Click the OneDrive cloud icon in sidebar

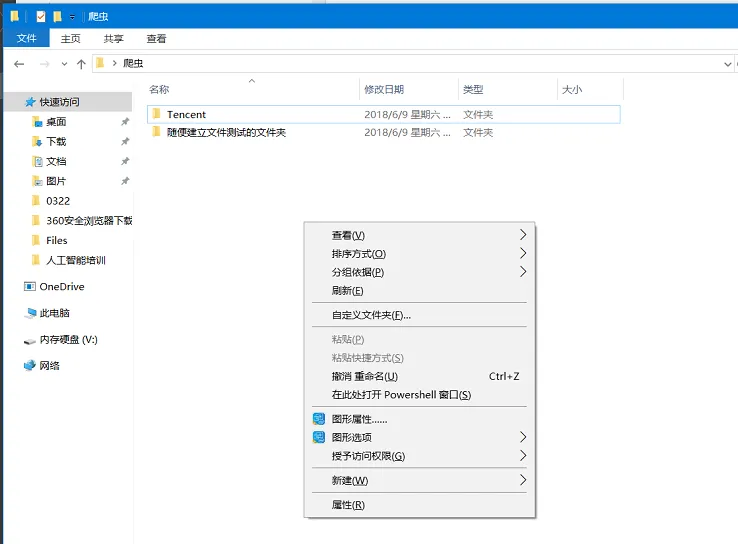[30, 287]
